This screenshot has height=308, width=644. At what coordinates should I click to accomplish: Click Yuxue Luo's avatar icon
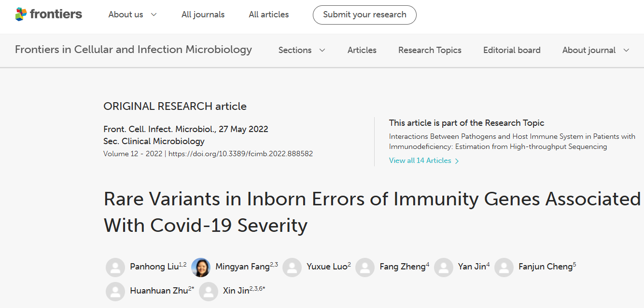[x=292, y=268]
